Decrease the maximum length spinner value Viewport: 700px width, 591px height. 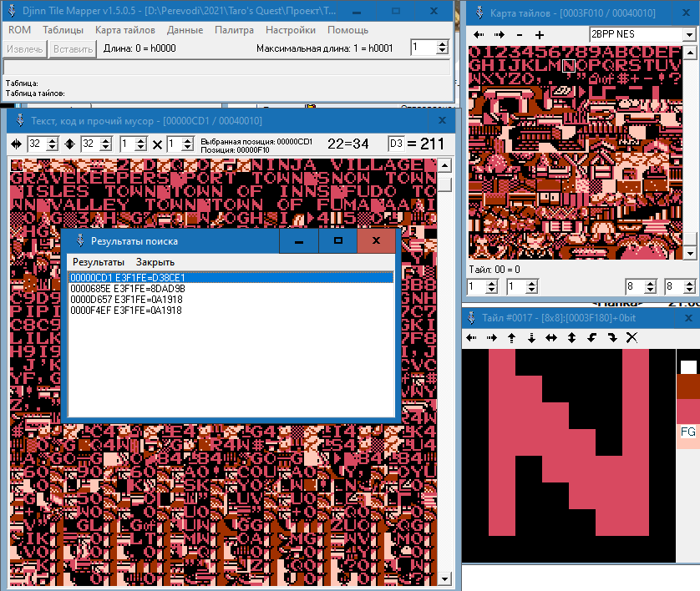click(442, 51)
